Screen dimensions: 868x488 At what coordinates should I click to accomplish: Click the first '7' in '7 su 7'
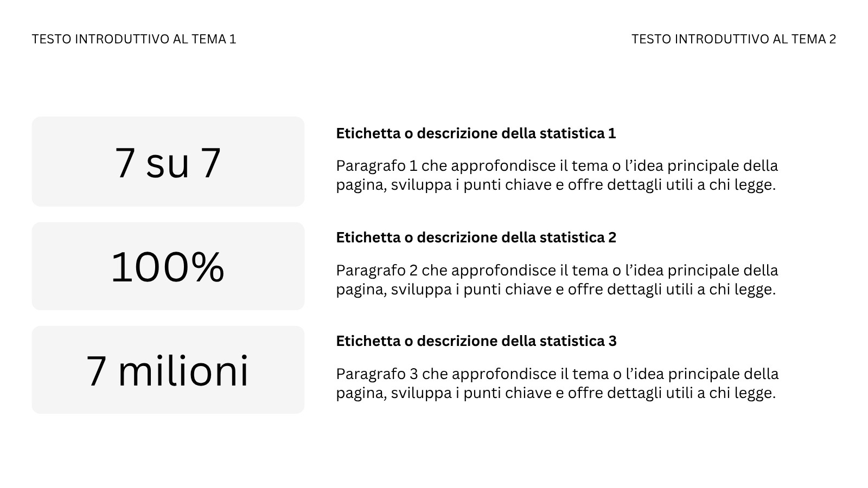pyautogui.click(x=125, y=163)
